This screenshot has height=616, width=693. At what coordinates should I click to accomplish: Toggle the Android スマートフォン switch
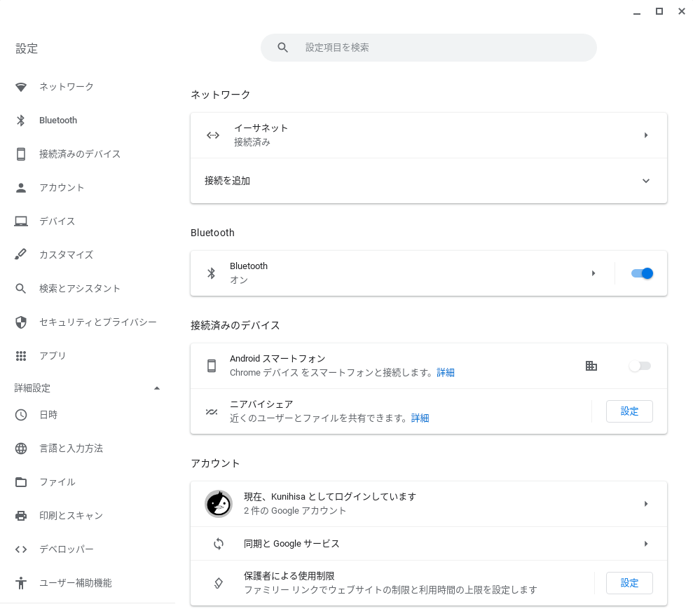(640, 366)
